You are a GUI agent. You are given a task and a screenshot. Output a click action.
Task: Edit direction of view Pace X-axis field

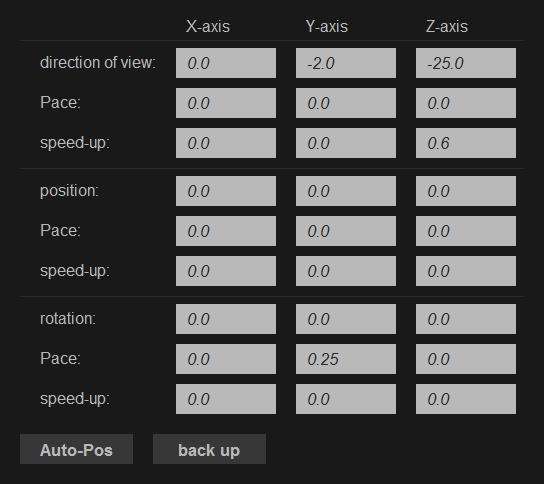226,103
